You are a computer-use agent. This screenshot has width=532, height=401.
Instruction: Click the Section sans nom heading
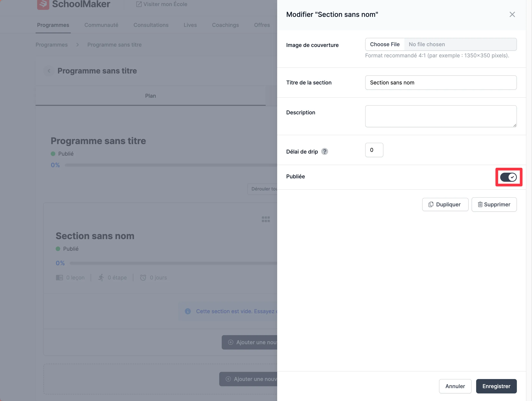(x=95, y=236)
